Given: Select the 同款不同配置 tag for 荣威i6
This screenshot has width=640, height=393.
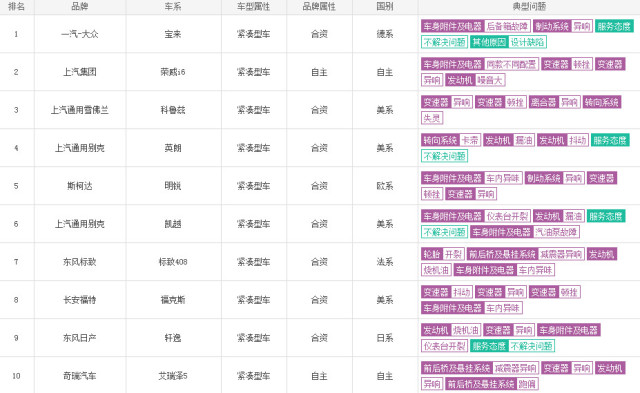Looking at the screenshot, I should click(511, 64).
